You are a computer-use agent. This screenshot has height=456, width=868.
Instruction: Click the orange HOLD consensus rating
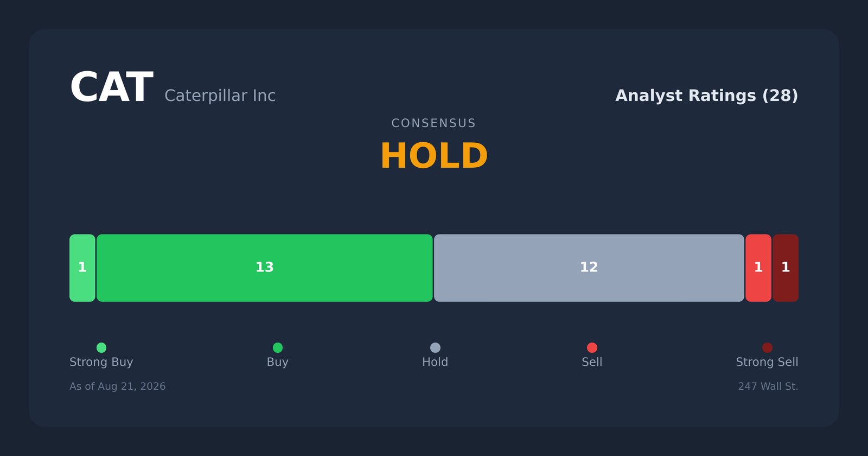pyautogui.click(x=434, y=156)
